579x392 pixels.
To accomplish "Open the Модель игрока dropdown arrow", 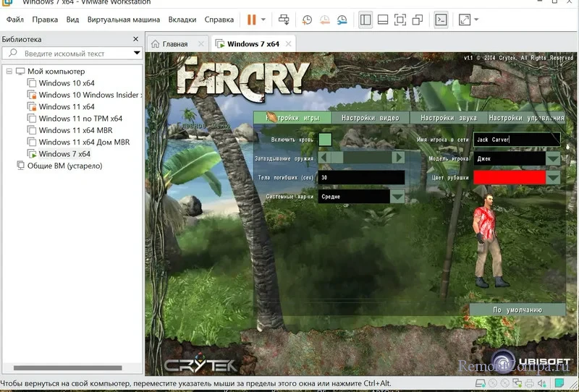I will [x=553, y=158].
